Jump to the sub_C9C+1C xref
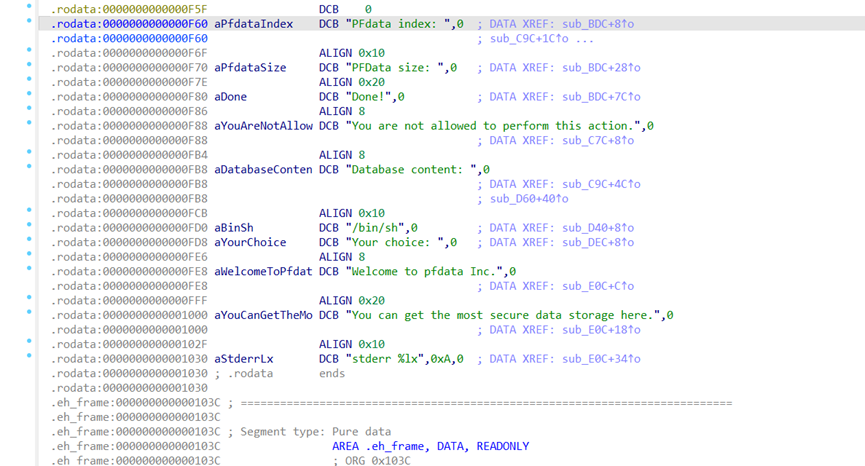The image size is (865, 466). (x=530, y=39)
